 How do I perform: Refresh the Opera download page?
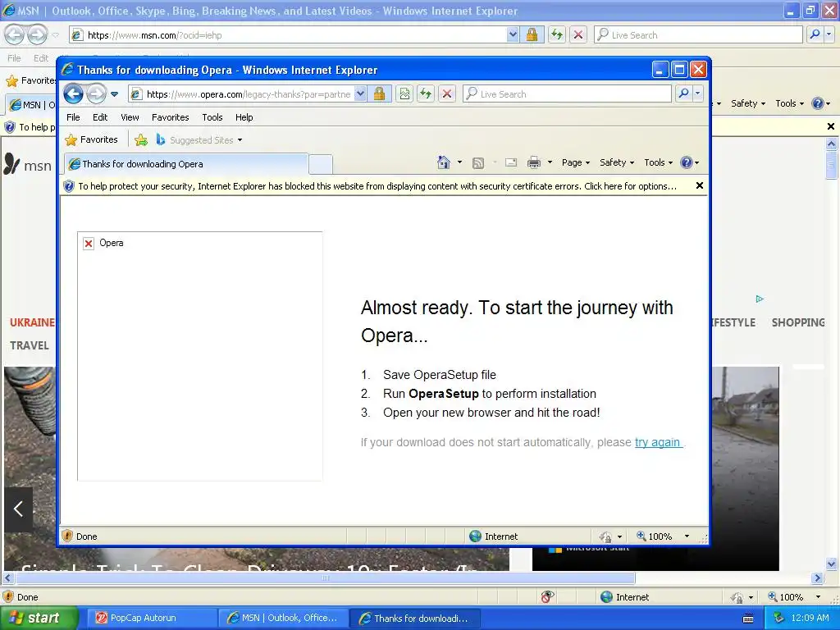[x=426, y=94]
